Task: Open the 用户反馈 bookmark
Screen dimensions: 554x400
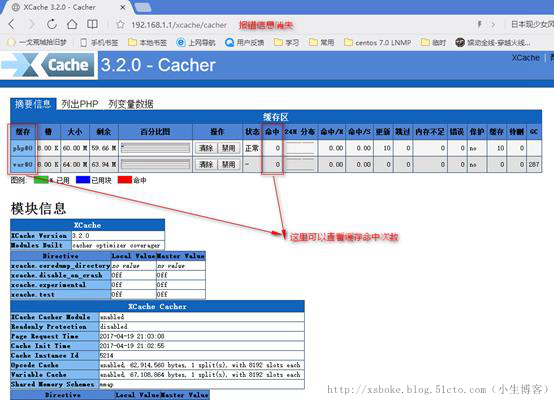Action: tap(244, 42)
